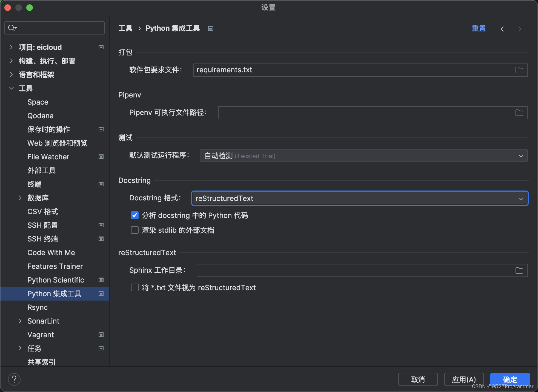Open the help question mark icon

(14, 379)
